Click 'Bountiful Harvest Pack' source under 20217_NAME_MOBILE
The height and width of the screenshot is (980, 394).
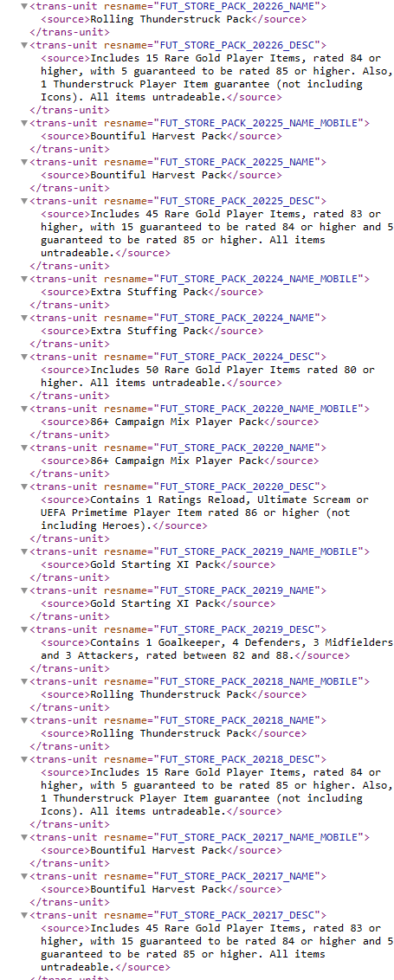[158, 850]
